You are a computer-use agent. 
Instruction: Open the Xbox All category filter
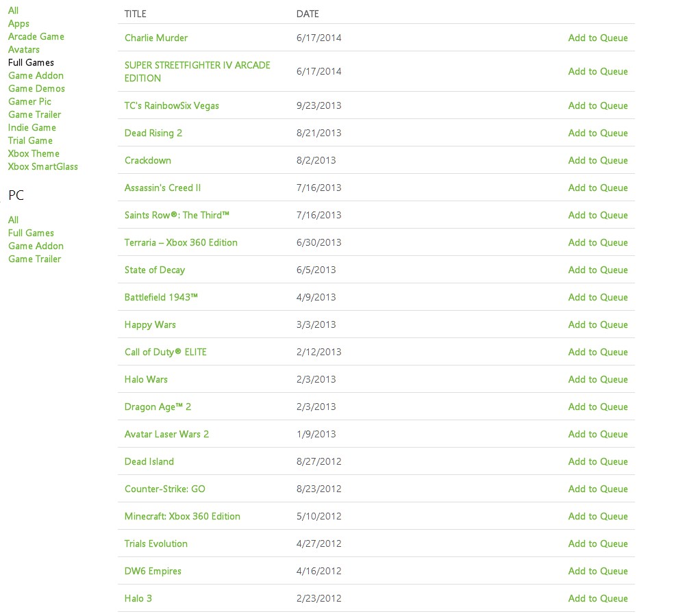13,10
